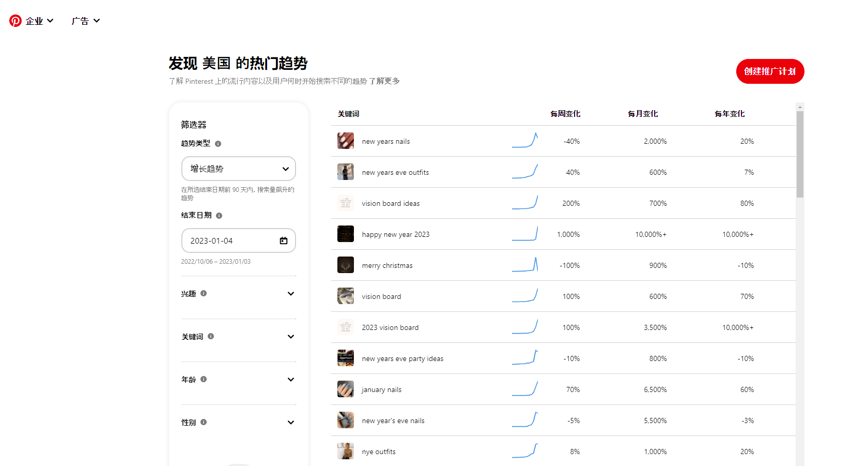This screenshot has height=466, width=868.
Task: Click the happy new year 2023 thumbnail
Action: click(x=346, y=234)
